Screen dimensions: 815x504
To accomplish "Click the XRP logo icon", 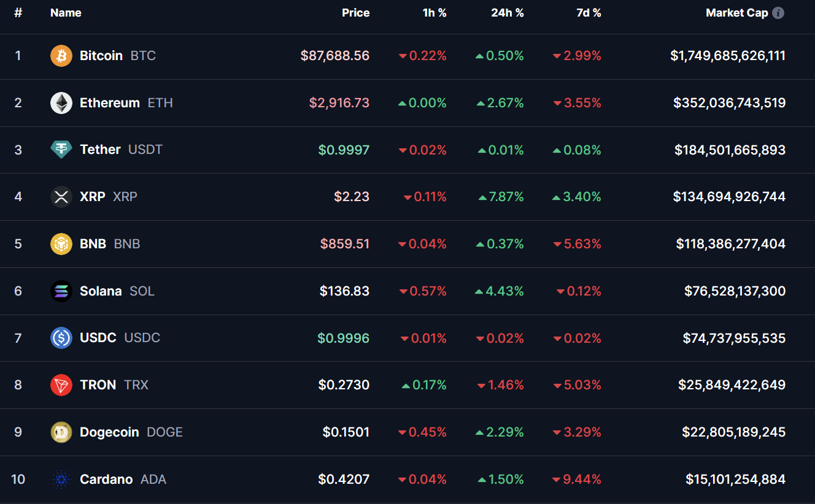I will click(61, 197).
